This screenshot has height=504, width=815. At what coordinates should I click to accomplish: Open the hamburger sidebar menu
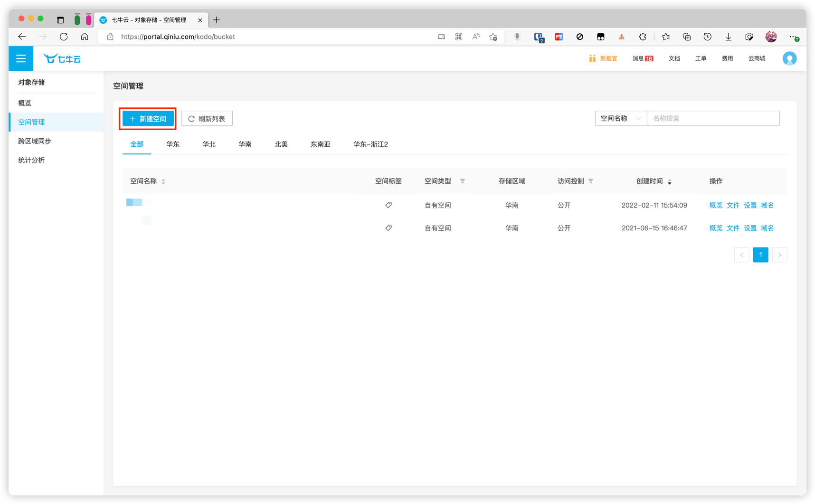point(21,58)
